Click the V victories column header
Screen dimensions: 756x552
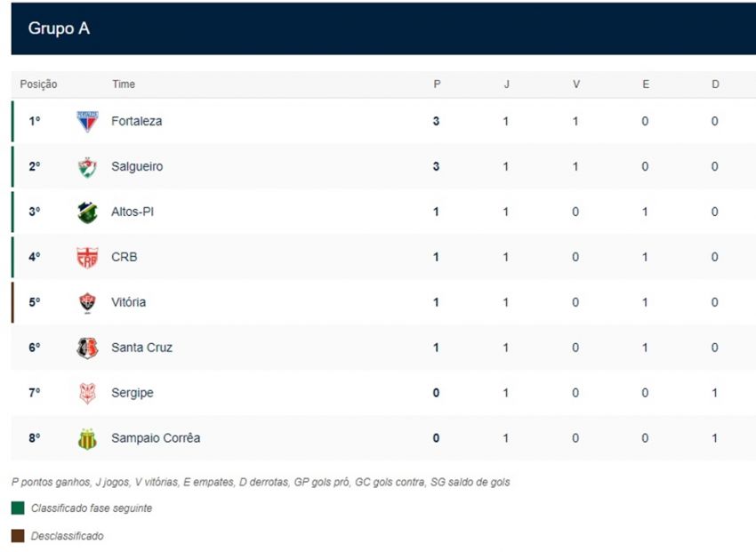pos(576,84)
